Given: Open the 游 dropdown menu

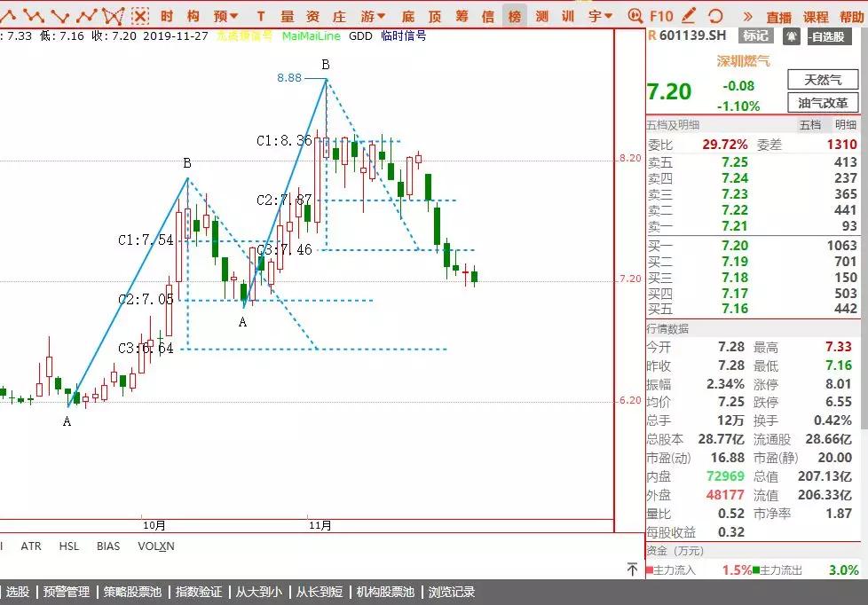Looking at the screenshot, I should [x=373, y=16].
